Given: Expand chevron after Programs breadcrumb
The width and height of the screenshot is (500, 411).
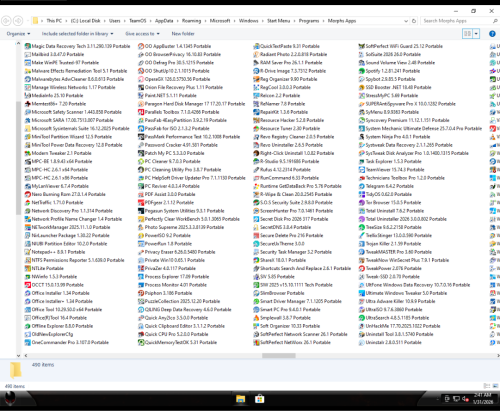Looking at the screenshot, I should [324, 21].
